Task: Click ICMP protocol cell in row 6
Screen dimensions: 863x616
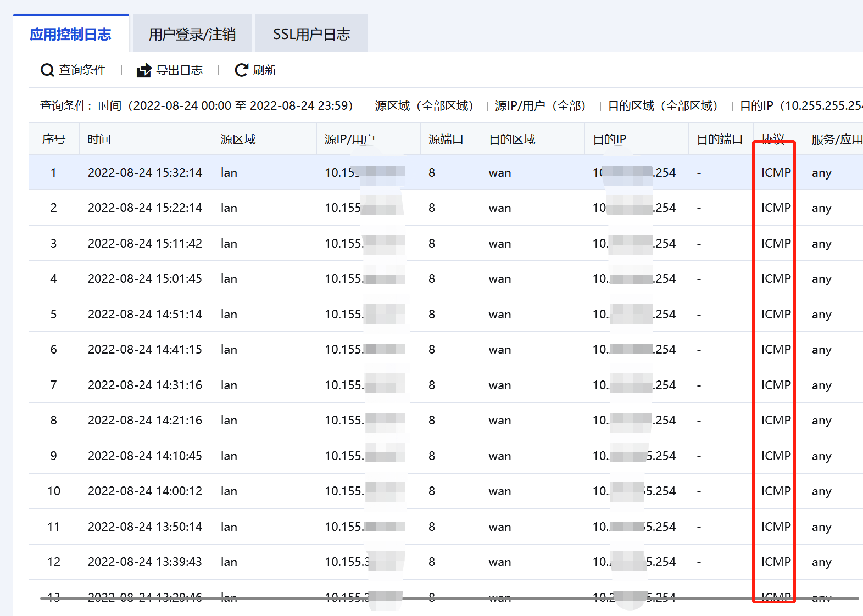Action: (776, 350)
